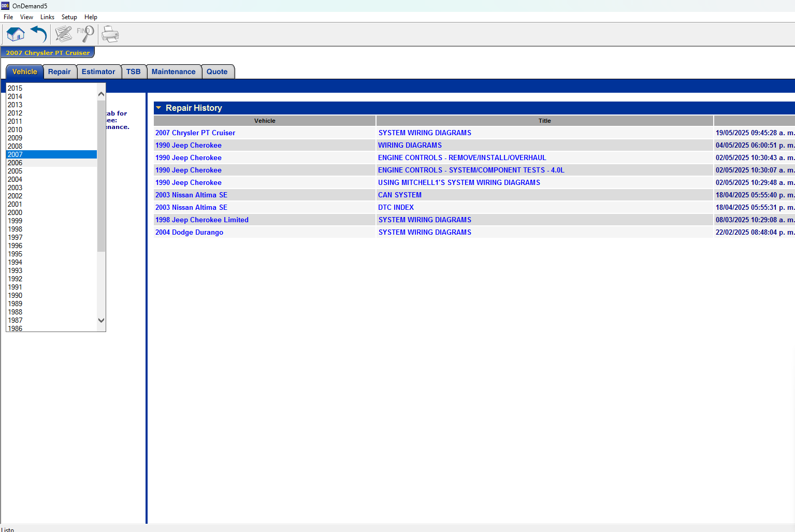Open the Setup menu

[69, 17]
